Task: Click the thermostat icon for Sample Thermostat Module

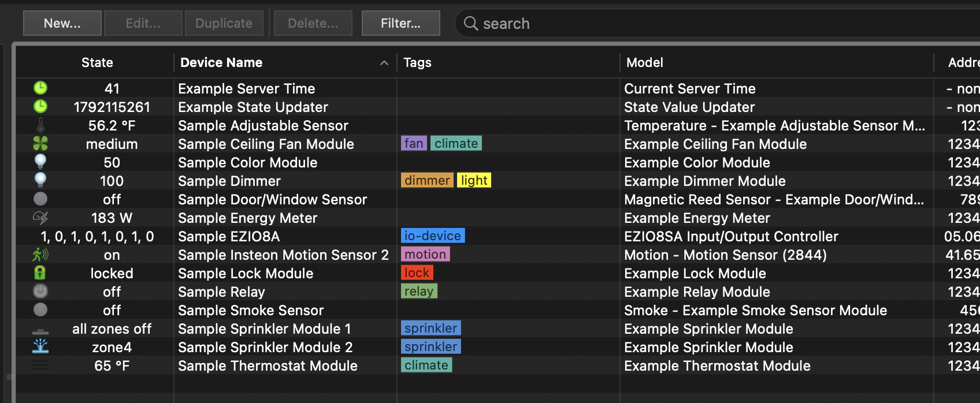Action: click(x=40, y=365)
